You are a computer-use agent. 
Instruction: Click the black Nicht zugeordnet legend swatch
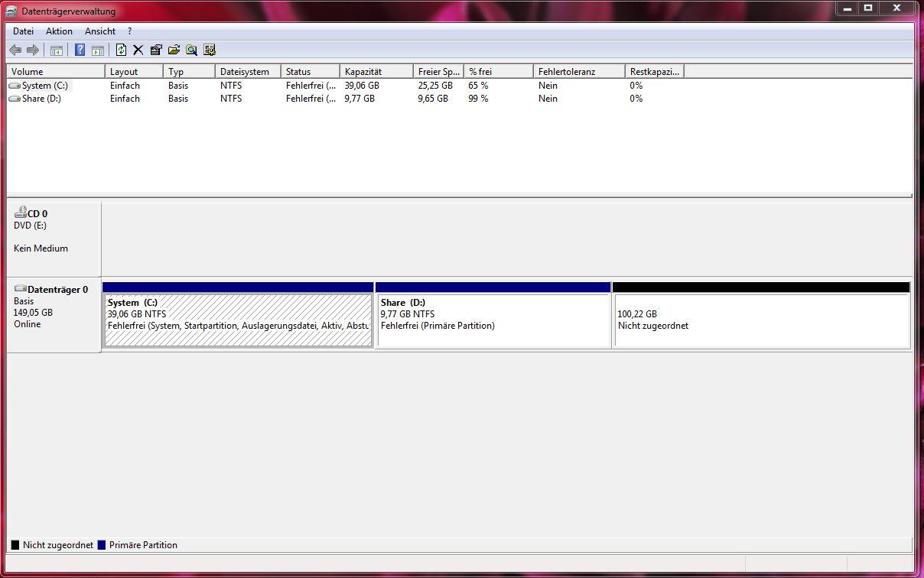click(x=15, y=545)
